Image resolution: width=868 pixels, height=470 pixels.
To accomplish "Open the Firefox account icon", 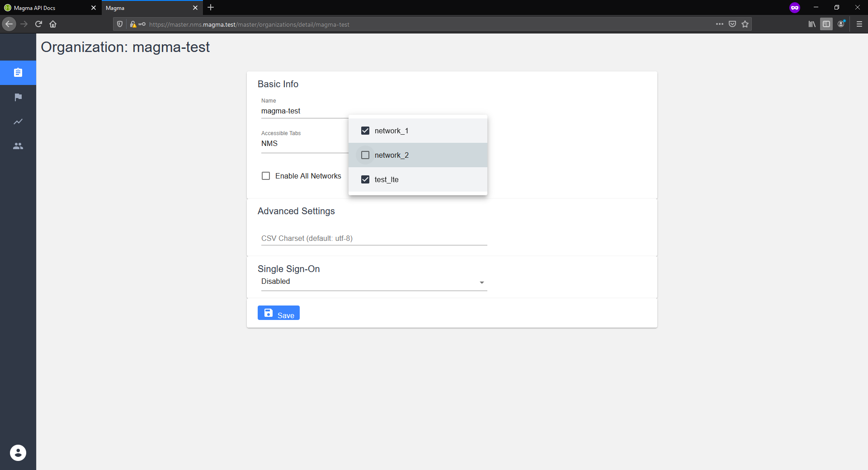I will [841, 24].
